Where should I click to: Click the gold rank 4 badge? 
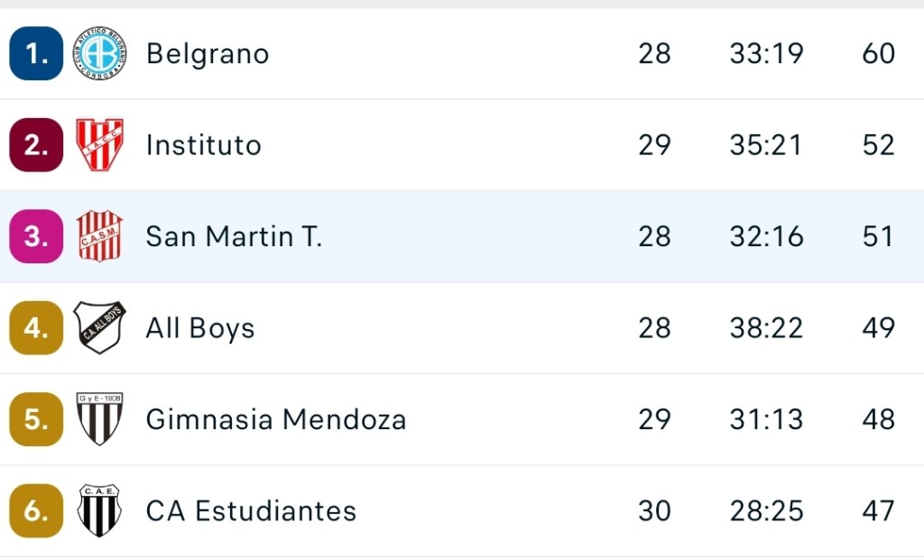36,327
